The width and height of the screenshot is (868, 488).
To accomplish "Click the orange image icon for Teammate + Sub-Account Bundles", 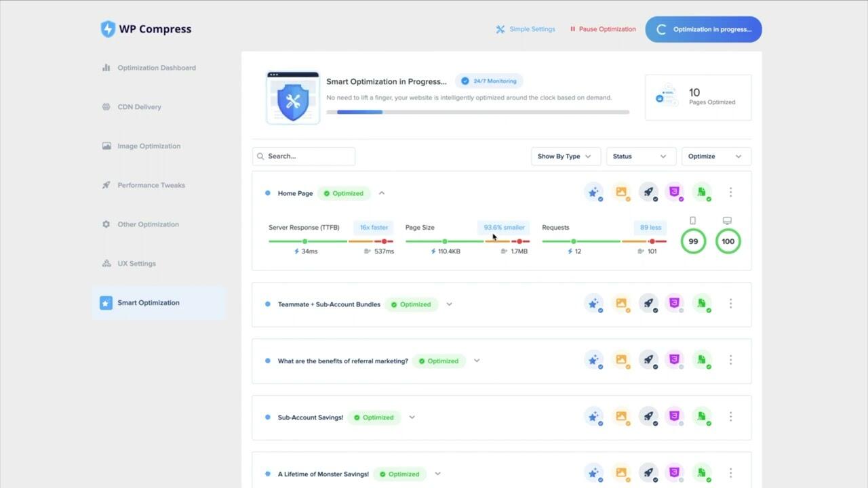I will [x=621, y=304].
